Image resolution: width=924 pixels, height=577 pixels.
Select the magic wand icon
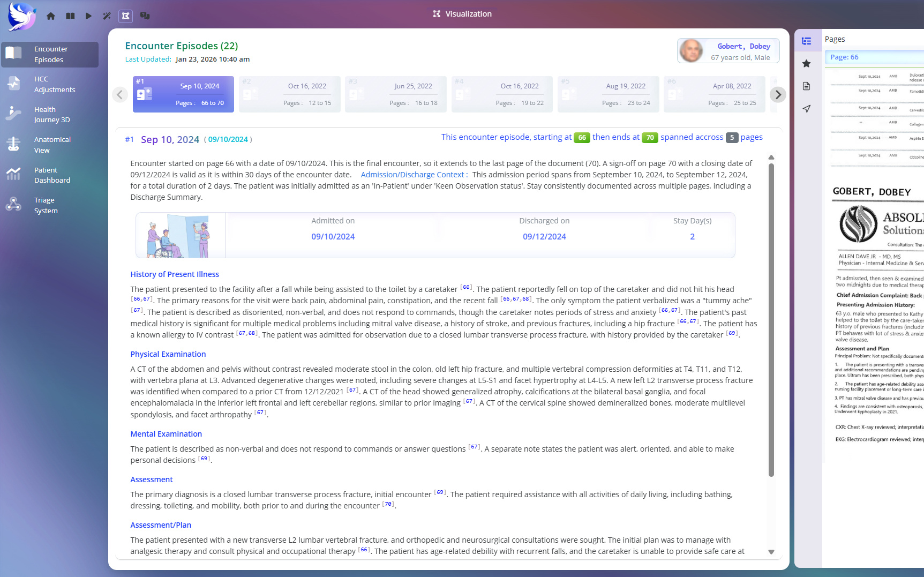107,16
